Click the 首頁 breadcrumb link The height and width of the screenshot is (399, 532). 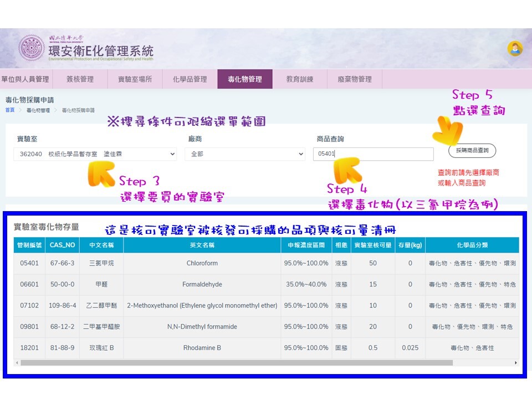10,110
